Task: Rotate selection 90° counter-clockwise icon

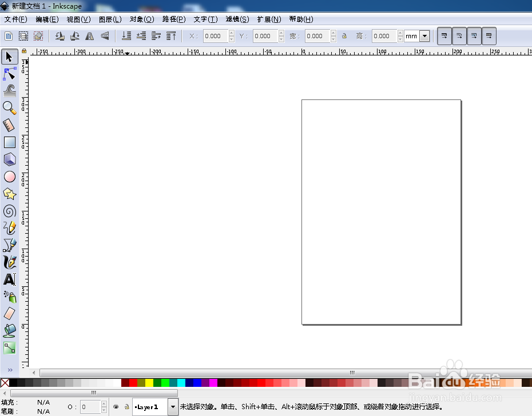Action: tap(59, 36)
